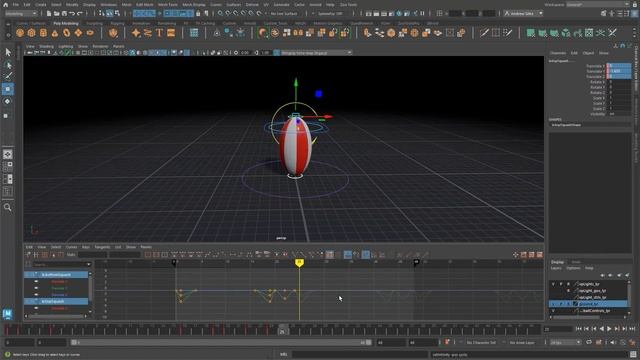Viewport: 640px width, 360px height.
Task: Open the search magnifier in left sidebar
Action: coord(8,207)
